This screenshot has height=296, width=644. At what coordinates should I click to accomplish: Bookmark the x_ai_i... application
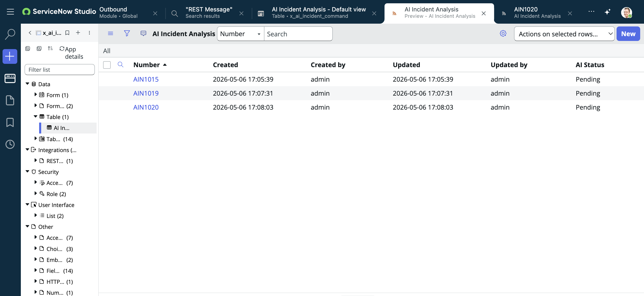point(67,33)
